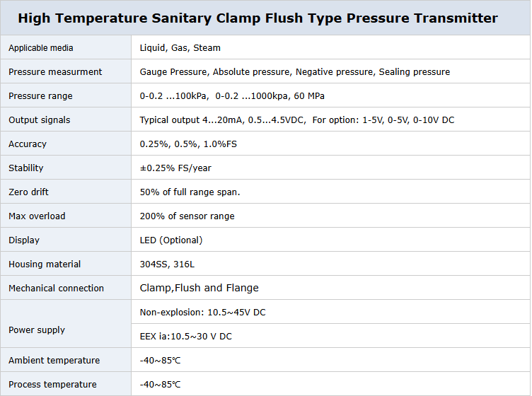Click the "LED (Optional)" display value
532x396 pixels.
171,240
